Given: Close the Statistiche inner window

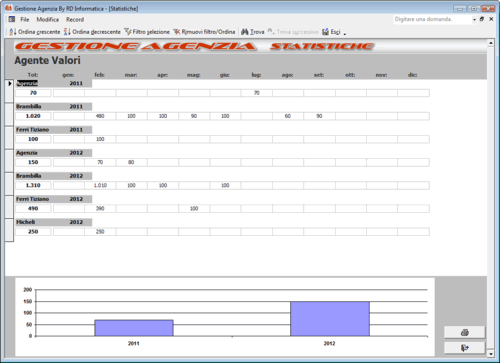Looking at the screenshot, I should tap(491, 19).
